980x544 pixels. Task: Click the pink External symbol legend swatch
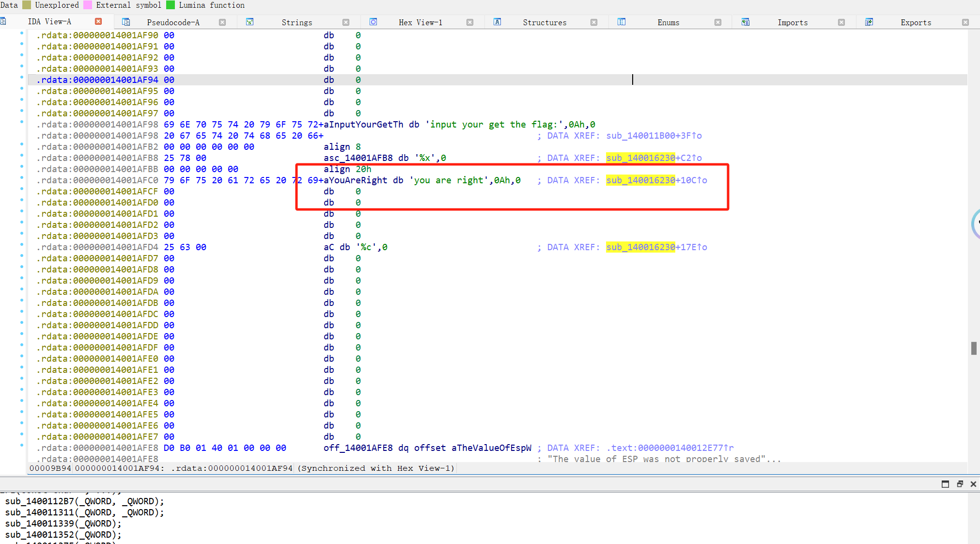click(88, 5)
